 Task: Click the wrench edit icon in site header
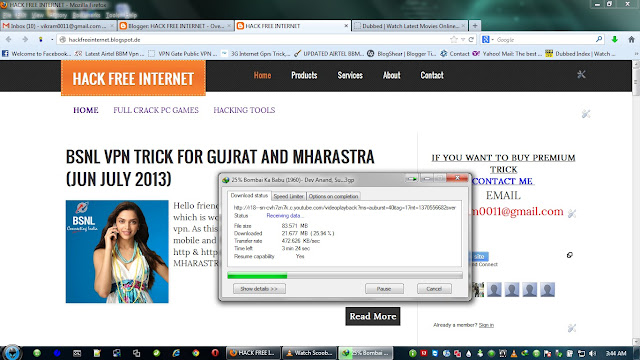point(581,74)
